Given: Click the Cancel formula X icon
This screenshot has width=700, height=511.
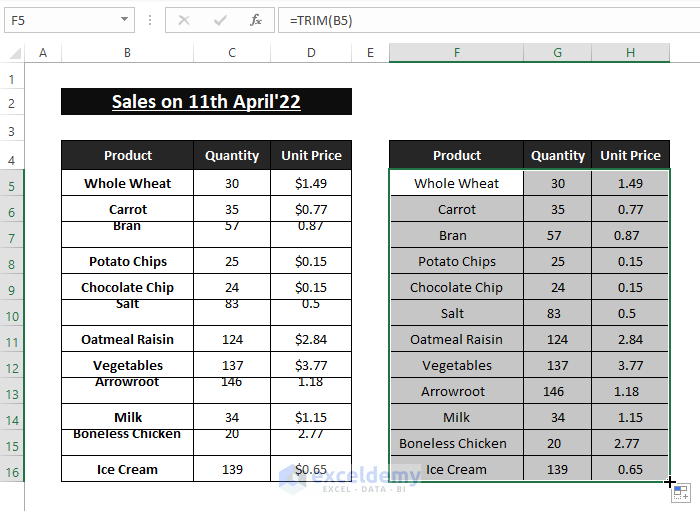Looking at the screenshot, I should coord(184,20).
